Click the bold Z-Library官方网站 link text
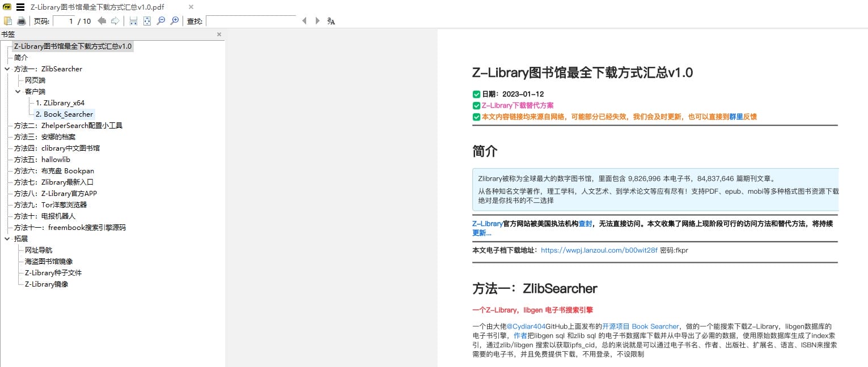This screenshot has height=367, width=868. tap(488, 224)
